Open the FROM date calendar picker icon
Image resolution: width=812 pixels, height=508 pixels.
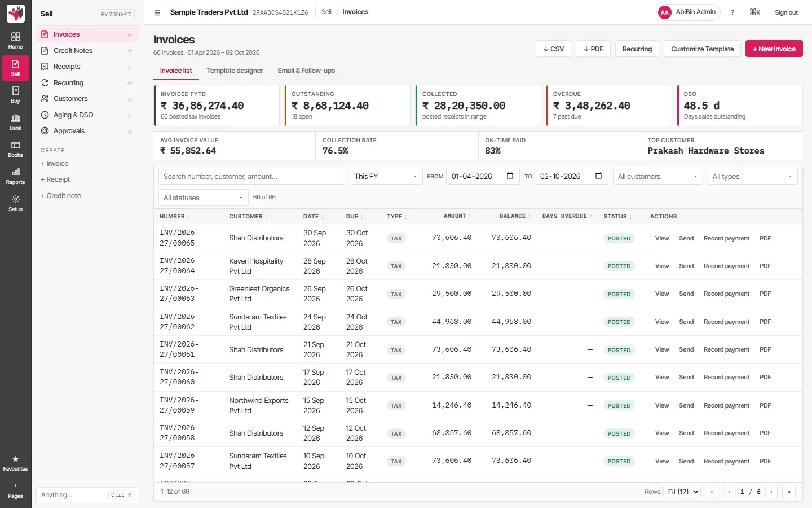click(x=510, y=176)
